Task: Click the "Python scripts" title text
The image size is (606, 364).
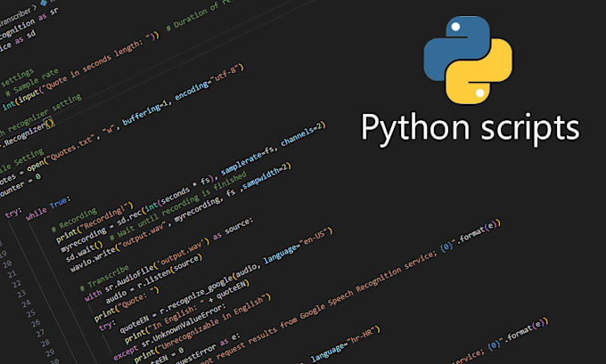Action: pos(470,128)
